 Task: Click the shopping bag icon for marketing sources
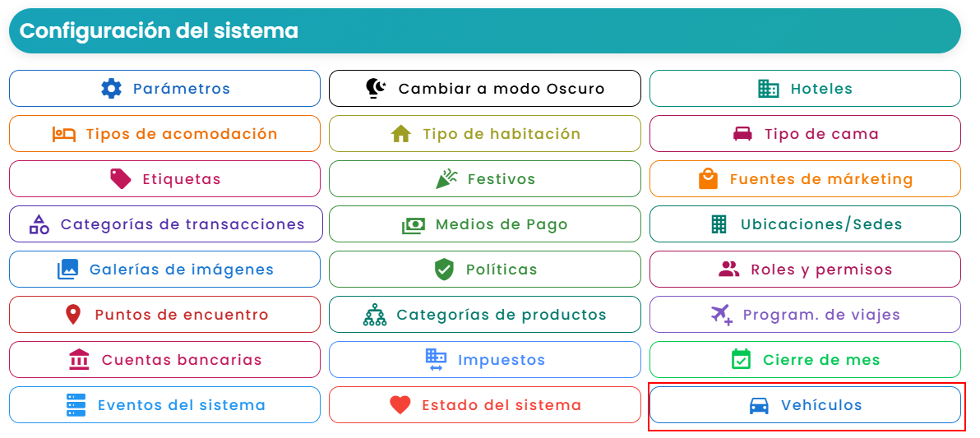click(708, 178)
